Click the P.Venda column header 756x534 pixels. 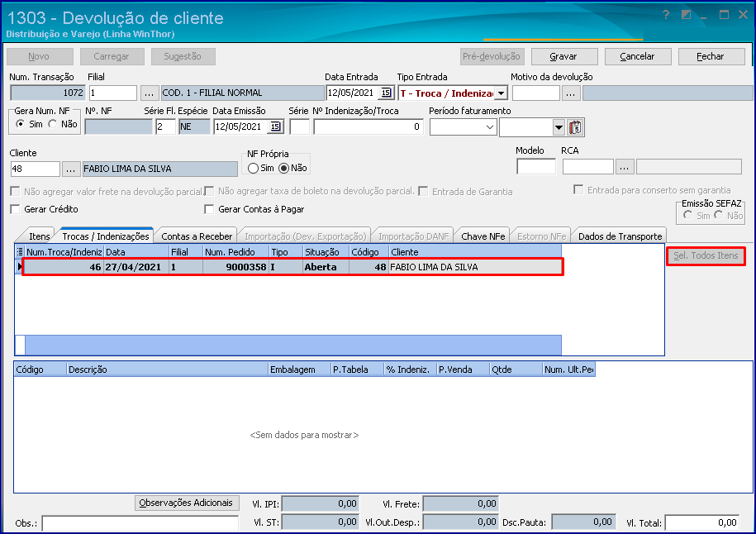(463, 370)
